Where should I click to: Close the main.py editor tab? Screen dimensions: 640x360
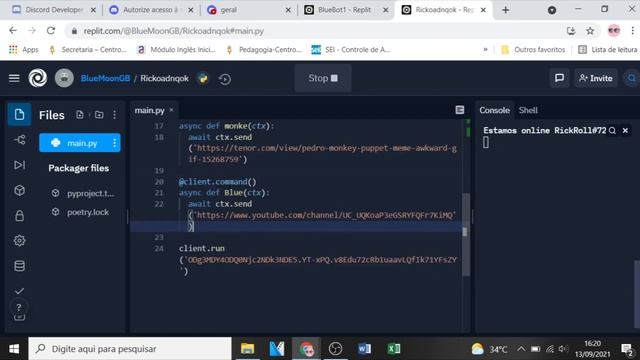(171, 110)
